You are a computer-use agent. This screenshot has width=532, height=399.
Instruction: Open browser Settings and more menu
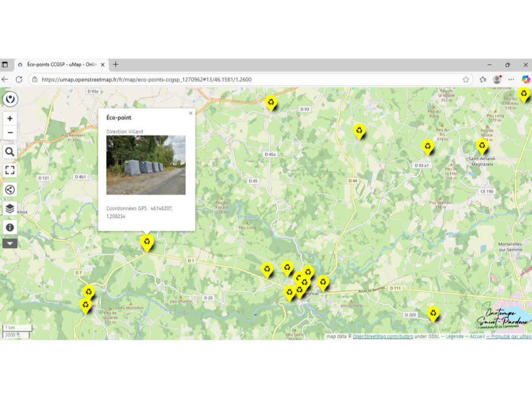[x=511, y=79]
